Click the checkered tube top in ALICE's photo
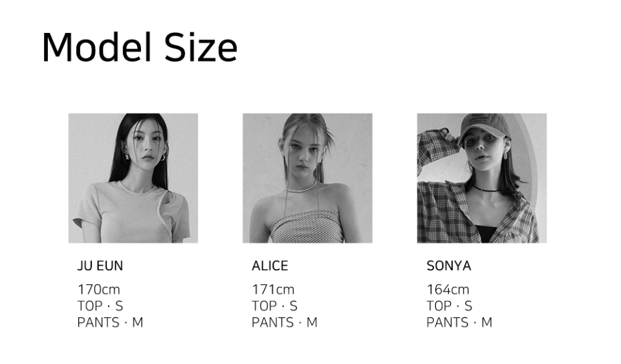 click(304, 226)
